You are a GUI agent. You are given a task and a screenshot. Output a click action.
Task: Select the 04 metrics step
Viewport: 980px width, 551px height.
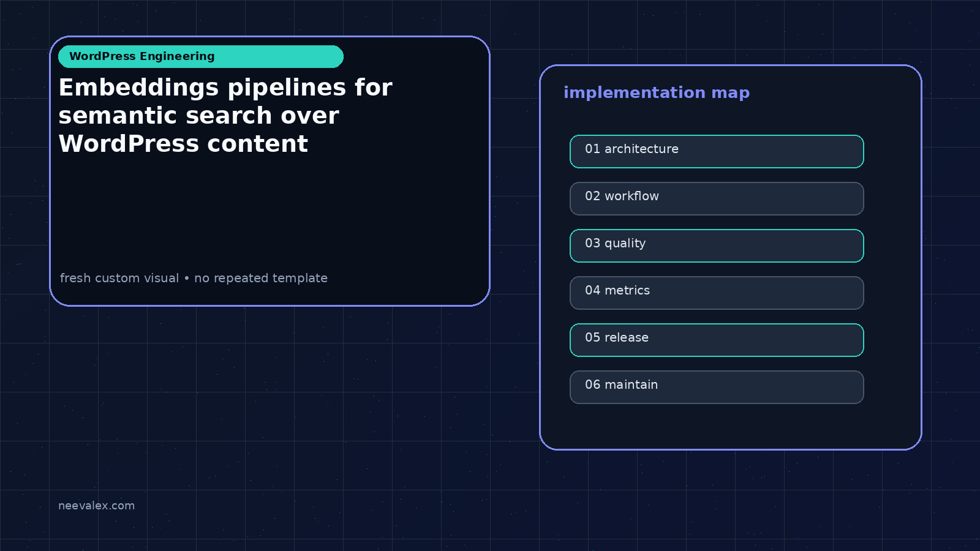tap(717, 293)
